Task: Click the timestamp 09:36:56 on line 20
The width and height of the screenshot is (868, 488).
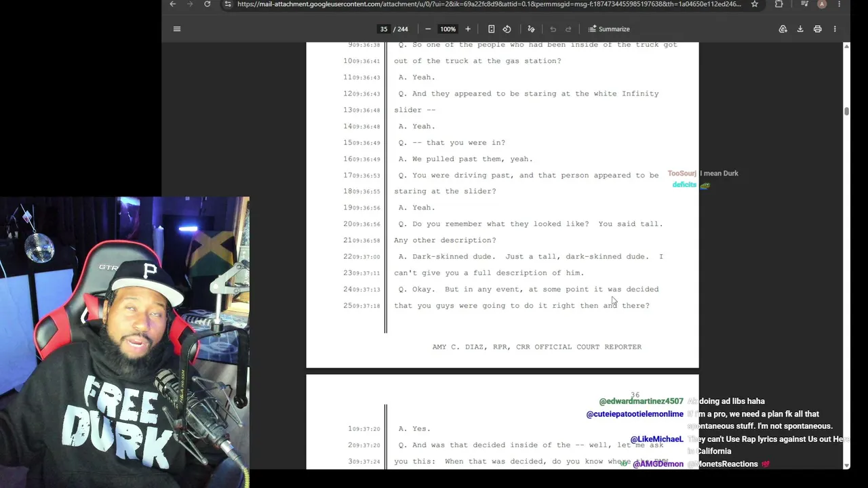Action: tap(366, 224)
